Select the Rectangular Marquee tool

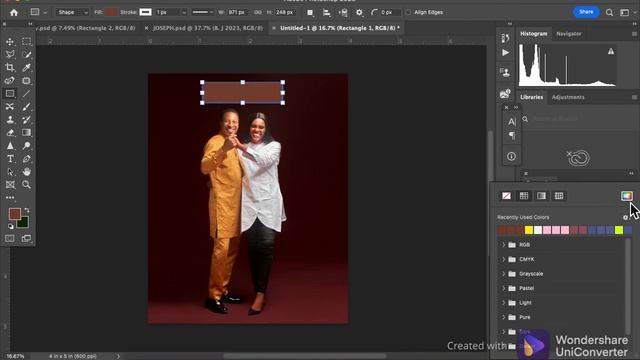(x=27, y=42)
